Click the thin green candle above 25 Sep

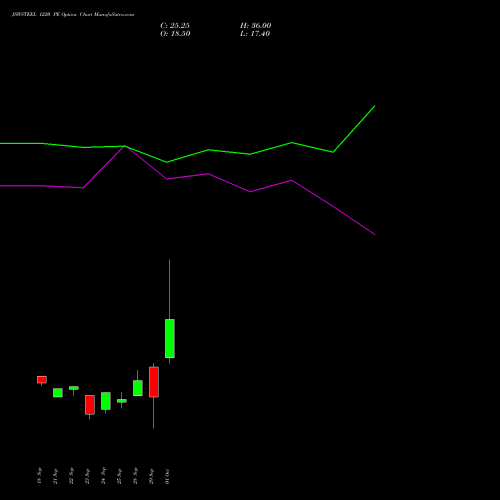click(122, 401)
